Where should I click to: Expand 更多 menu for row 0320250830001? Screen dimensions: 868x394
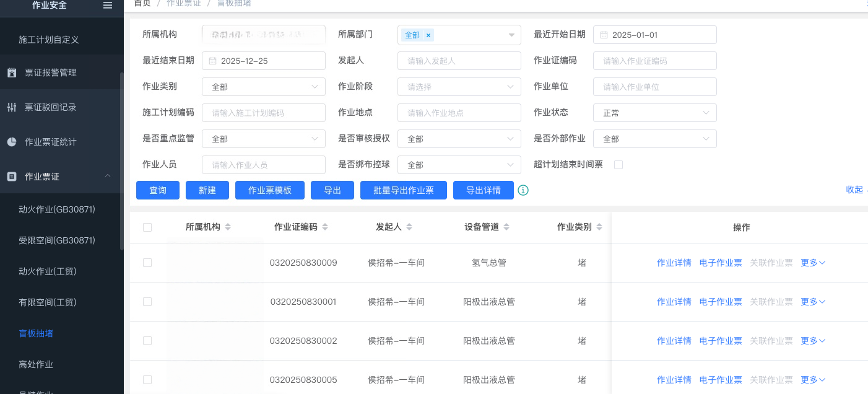(813, 302)
